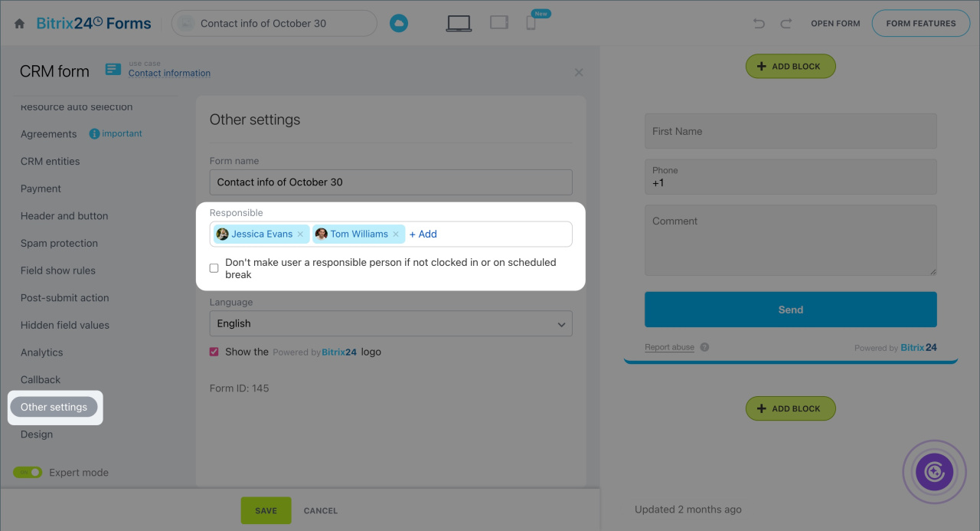Click the blue cloud sync icon
The image size is (980, 531).
[398, 24]
